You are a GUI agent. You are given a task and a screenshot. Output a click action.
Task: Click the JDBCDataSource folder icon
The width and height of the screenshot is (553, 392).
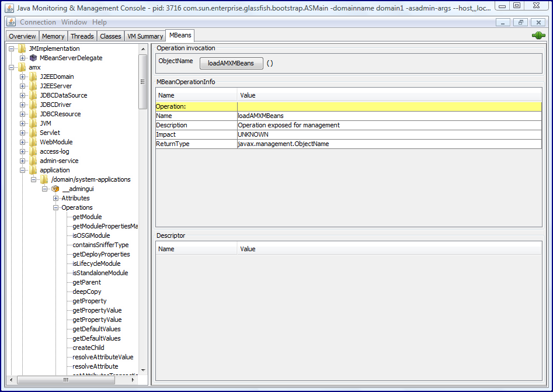(33, 95)
